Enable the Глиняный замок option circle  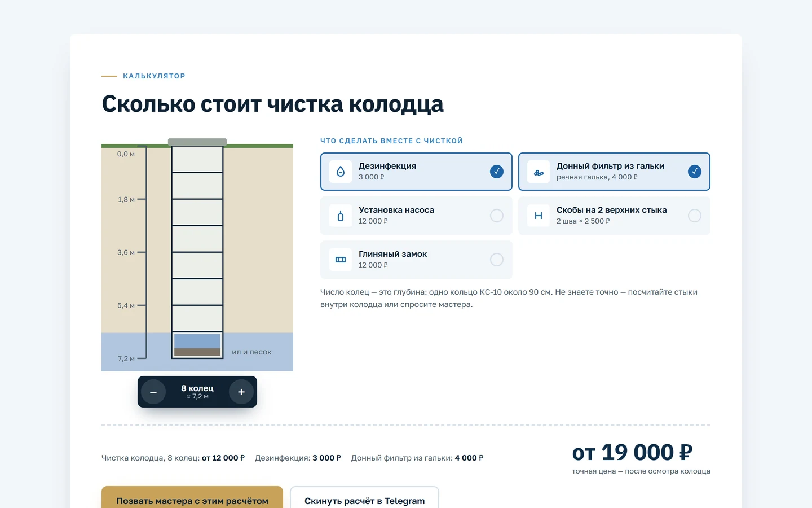click(x=497, y=260)
